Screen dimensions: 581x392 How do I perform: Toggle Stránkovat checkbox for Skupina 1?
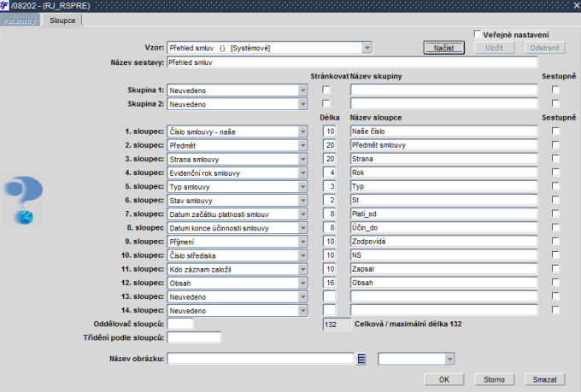tap(326, 90)
